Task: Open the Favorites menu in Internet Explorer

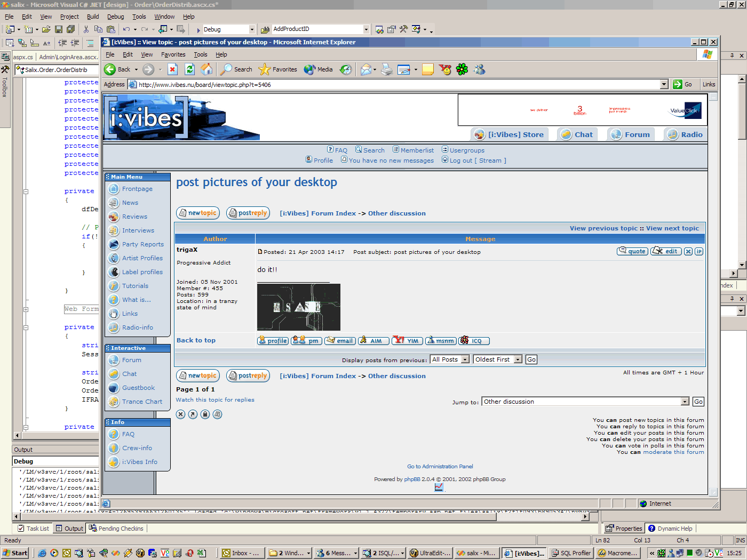Action: pyautogui.click(x=173, y=54)
